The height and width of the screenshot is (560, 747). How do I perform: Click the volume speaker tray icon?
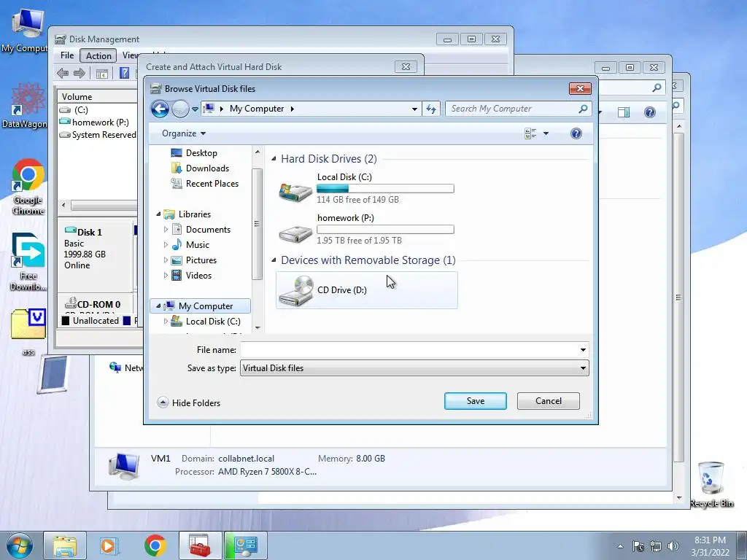pos(673,546)
